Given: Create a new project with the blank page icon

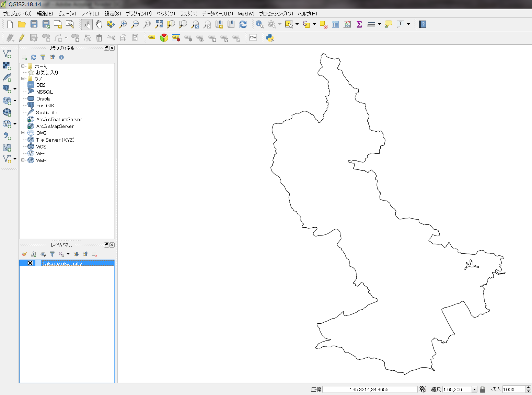Looking at the screenshot, I should tap(10, 24).
